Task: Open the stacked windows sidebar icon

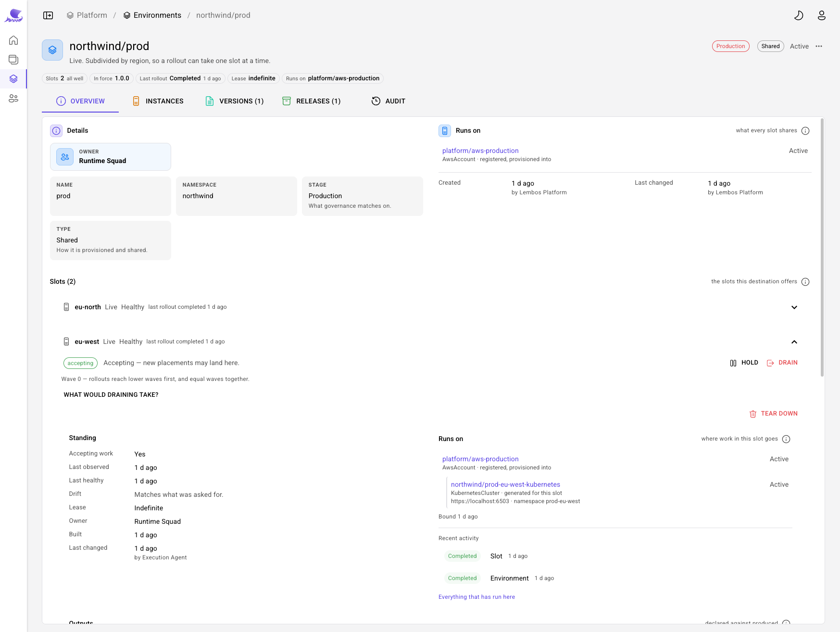Action: coord(13,59)
